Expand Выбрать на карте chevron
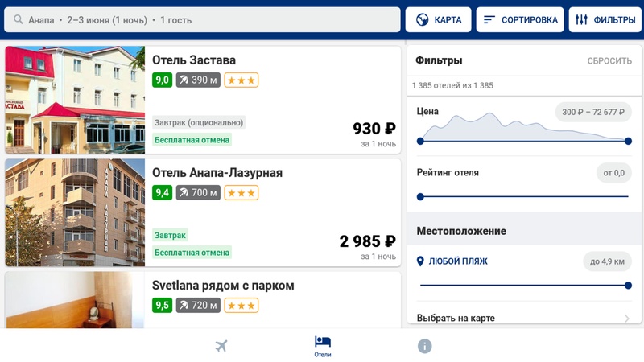The width and height of the screenshot is (644, 362). click(x=626, y=319)
